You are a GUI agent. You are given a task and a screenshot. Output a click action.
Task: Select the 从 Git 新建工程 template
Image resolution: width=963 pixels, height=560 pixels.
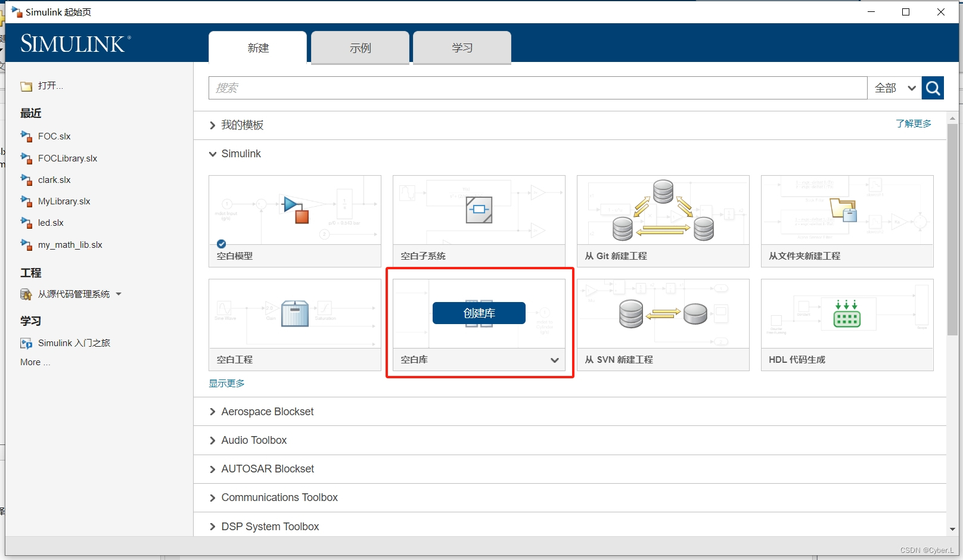663,221
